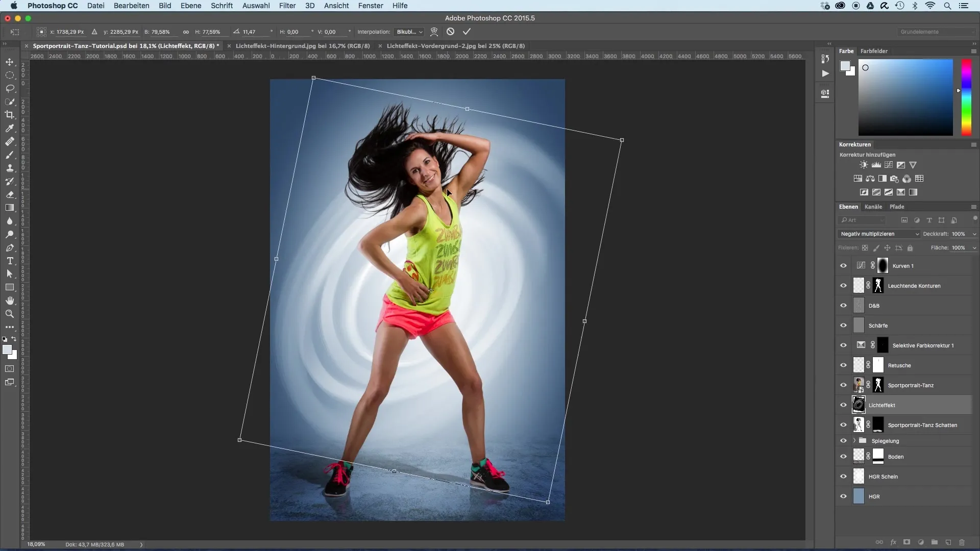Screen dimensions: 980x551
Task: Hide the Lichteffekt layer
Action: coord(843,405)
